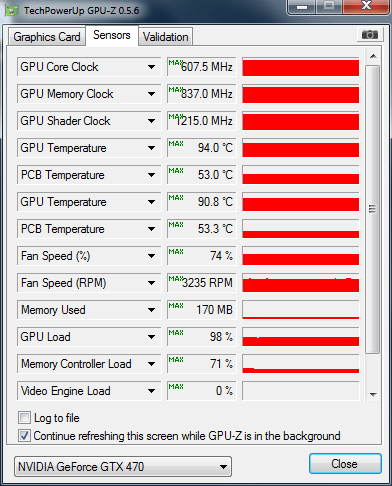Open the Memory Used sensor dropdown
The image size is (392, 486).
click(x=89, y=310)
